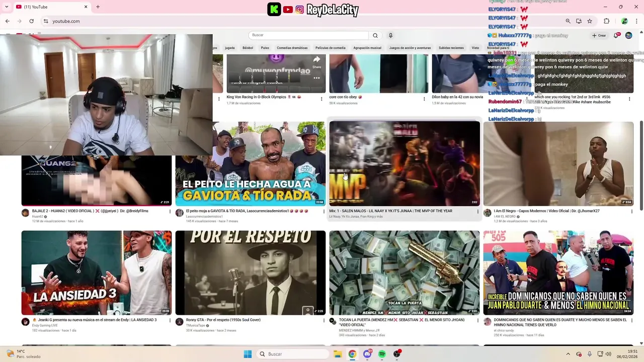
Task: Open Spotify from the taskbar
Action: click(x=382, y=354)
